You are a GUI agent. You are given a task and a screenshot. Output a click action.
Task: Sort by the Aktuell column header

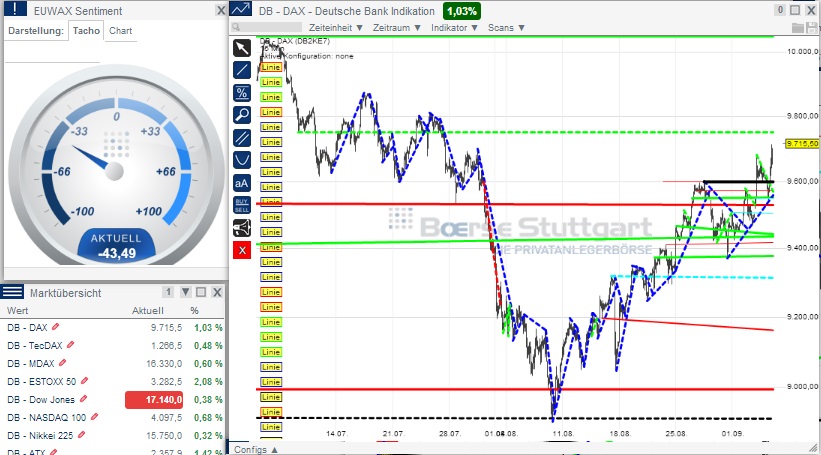(x=148, y=310)
